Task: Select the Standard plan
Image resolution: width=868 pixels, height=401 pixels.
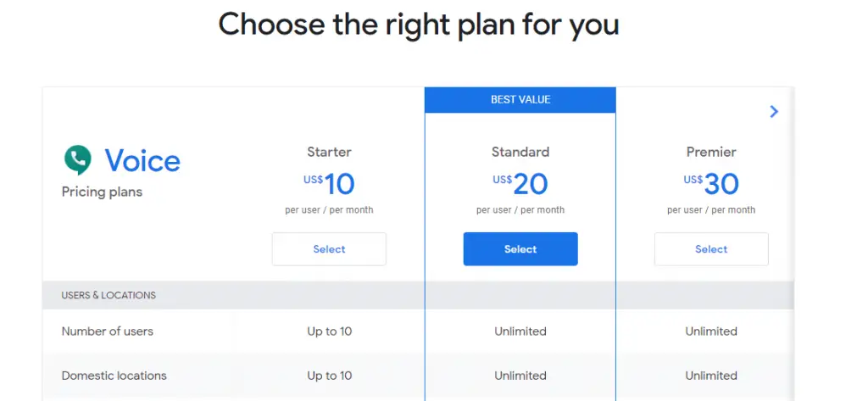Action: (520, 249)
